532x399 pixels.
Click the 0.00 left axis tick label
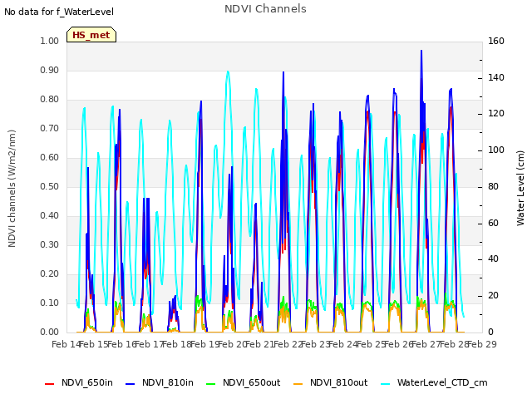50,332
